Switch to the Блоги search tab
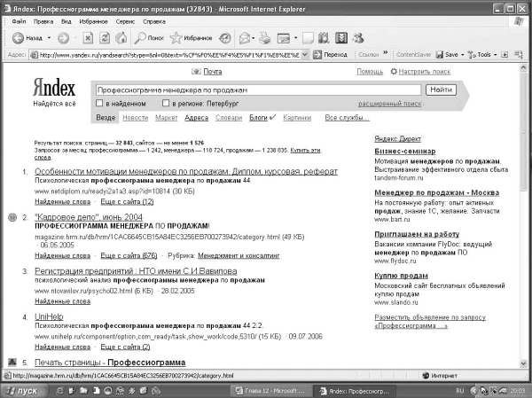Viewport: 532px width, 398px height. click(x=259, y=118)
